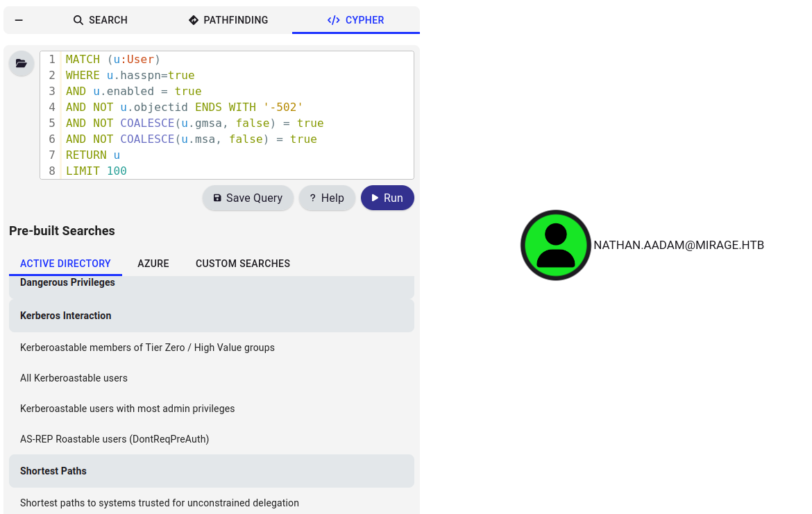The height and width of the screenshot is (514, 812).
Task: Open saved queries folder icon
Action: pos(22,64)
